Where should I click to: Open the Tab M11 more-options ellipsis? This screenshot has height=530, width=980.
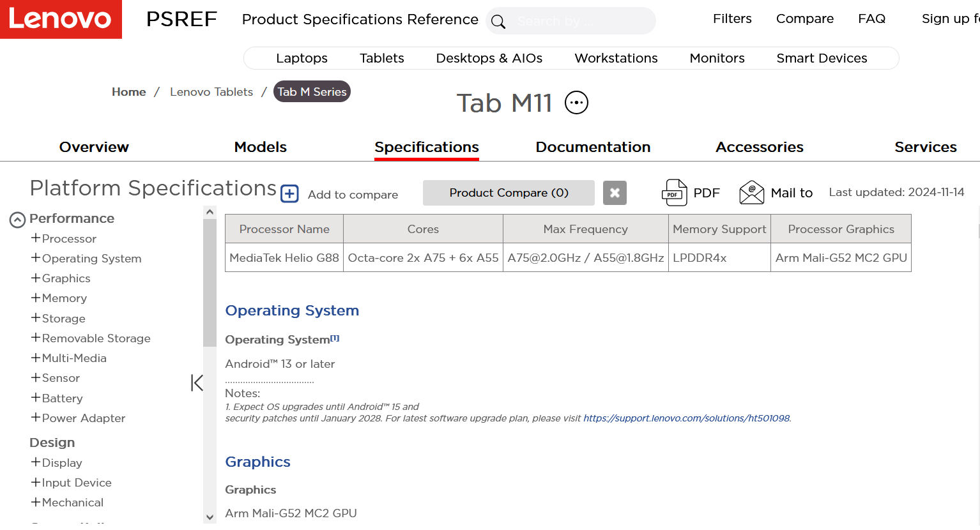(x=576, y=102)
